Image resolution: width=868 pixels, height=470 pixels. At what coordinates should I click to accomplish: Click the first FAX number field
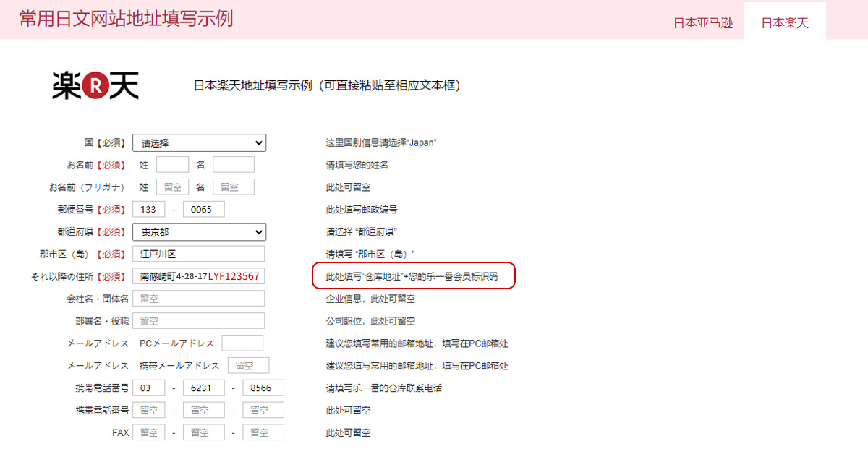point(149,432)
